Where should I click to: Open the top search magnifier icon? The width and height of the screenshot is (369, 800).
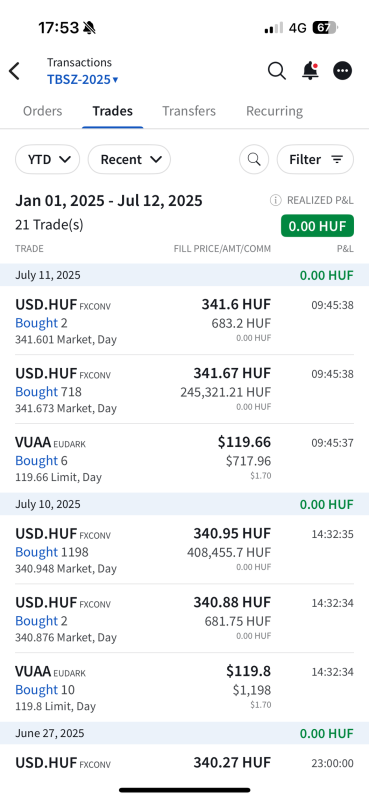tap(277, 71)
